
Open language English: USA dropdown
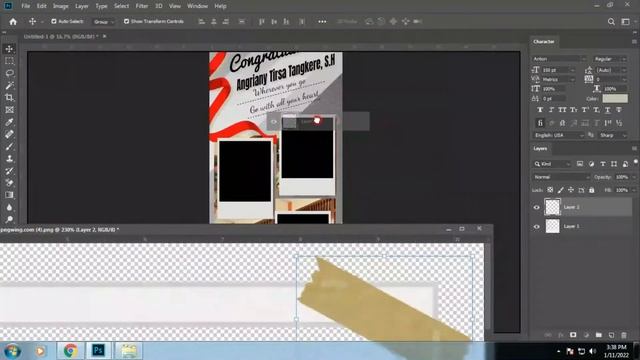[x=559, y=135]
